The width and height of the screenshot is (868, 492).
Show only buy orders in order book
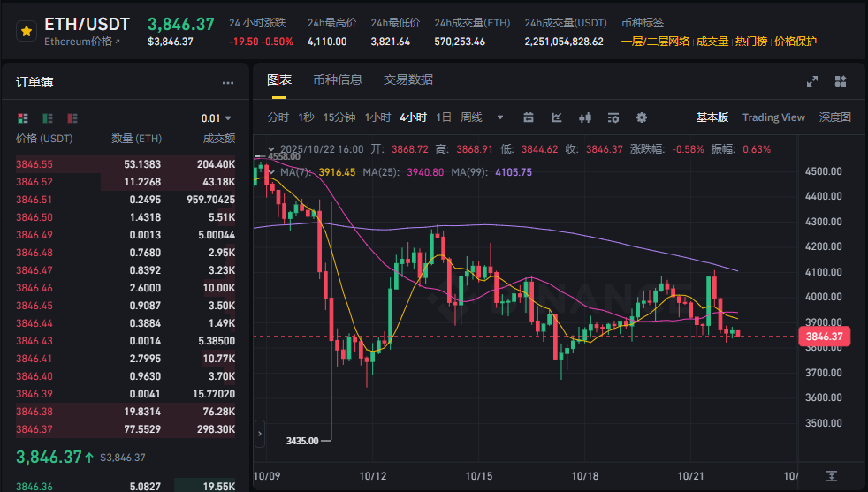point(49,118)
